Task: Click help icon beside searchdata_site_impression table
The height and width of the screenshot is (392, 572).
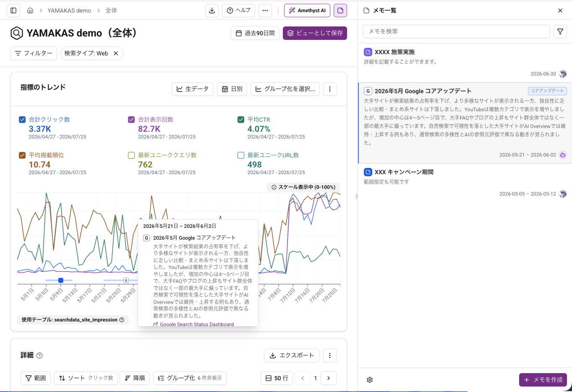Action: click(122, 320)
